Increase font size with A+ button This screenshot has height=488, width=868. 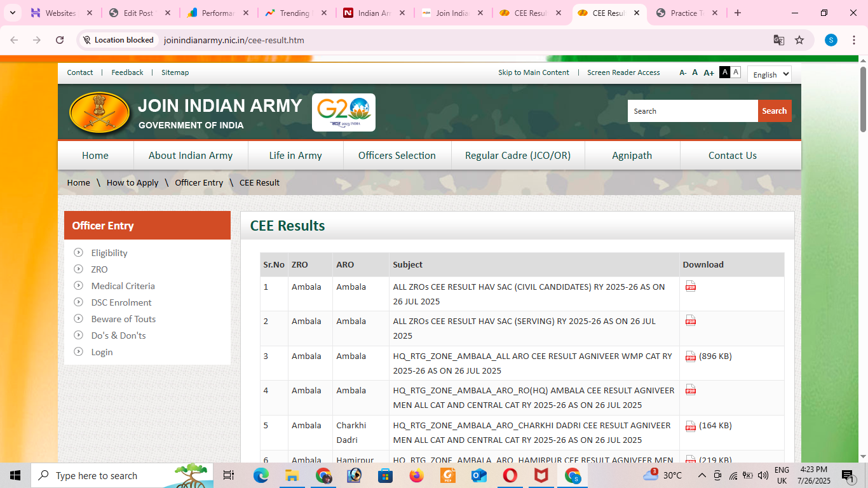[709, 72]
